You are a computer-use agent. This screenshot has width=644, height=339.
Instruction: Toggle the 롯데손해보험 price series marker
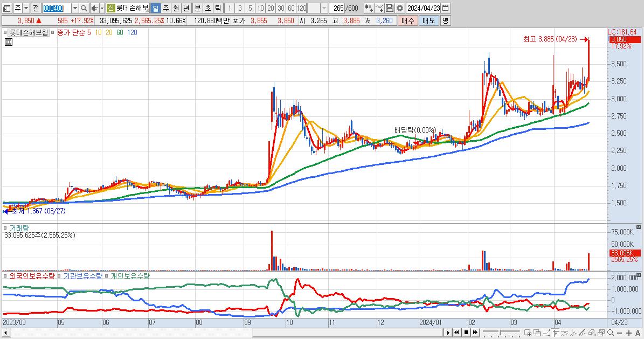coord(5,32)
